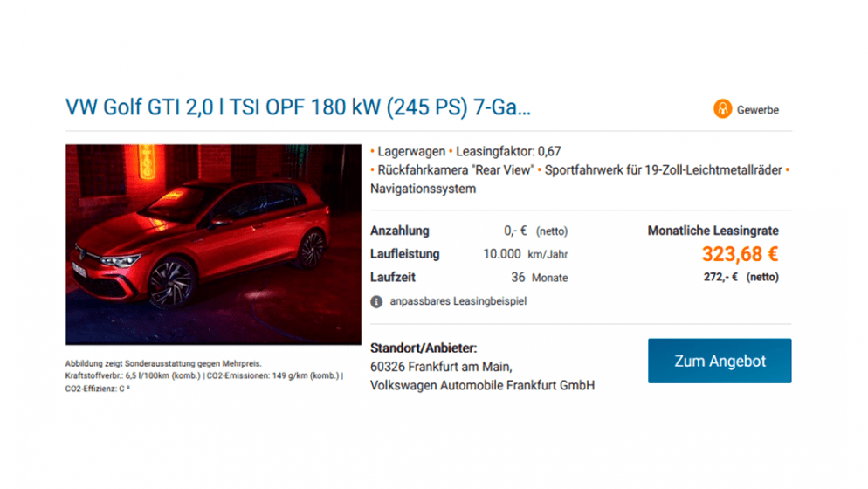Select the anpassbares Leasingbeispiel text

(458, 301)
